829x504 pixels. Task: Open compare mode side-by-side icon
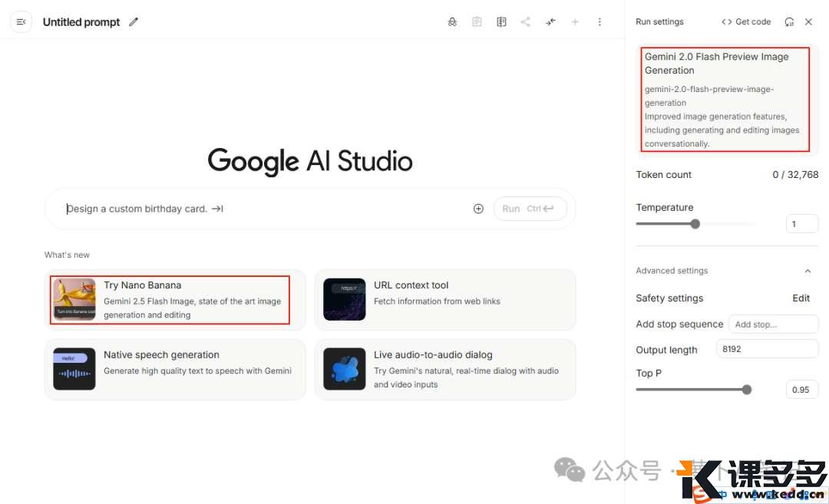pos(501,22)
